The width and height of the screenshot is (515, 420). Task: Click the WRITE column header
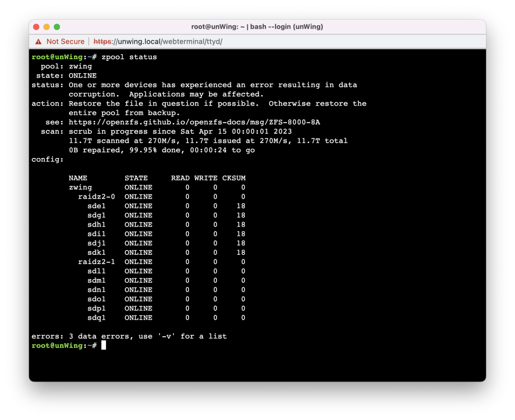(x=205, y=178)
